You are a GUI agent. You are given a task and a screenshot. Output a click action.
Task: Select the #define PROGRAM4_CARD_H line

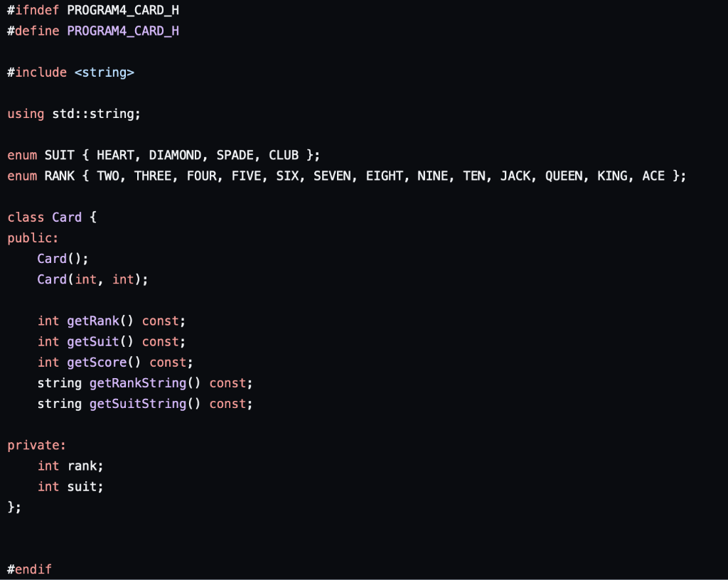pos(92,31)
